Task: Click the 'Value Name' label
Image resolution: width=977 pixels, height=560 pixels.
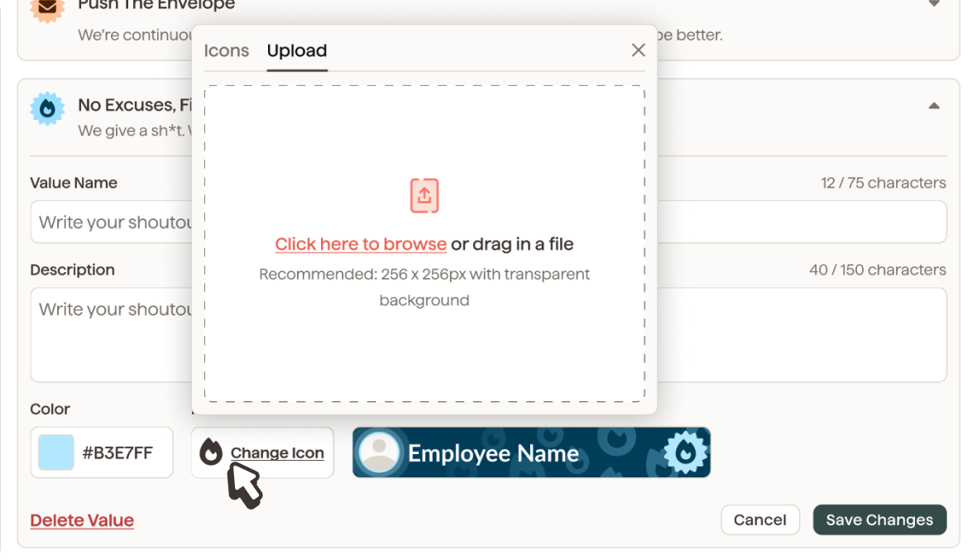Action: 74,183
